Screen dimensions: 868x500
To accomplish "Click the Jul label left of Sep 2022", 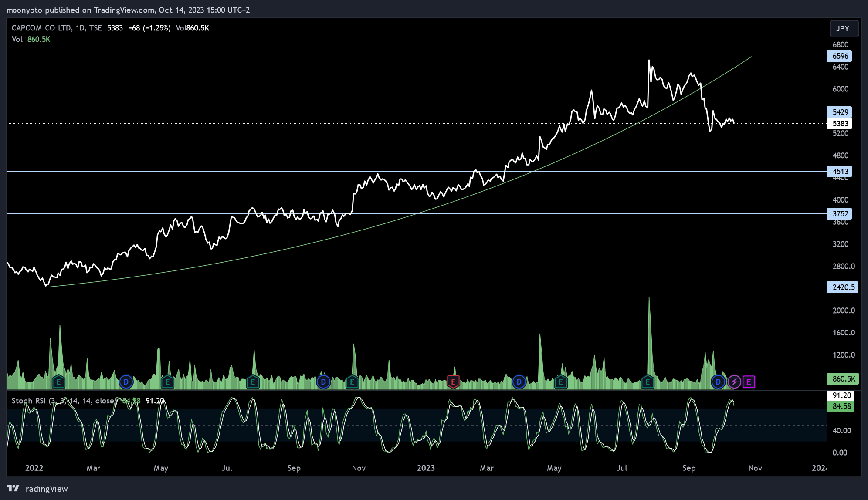I will point(227,468).
